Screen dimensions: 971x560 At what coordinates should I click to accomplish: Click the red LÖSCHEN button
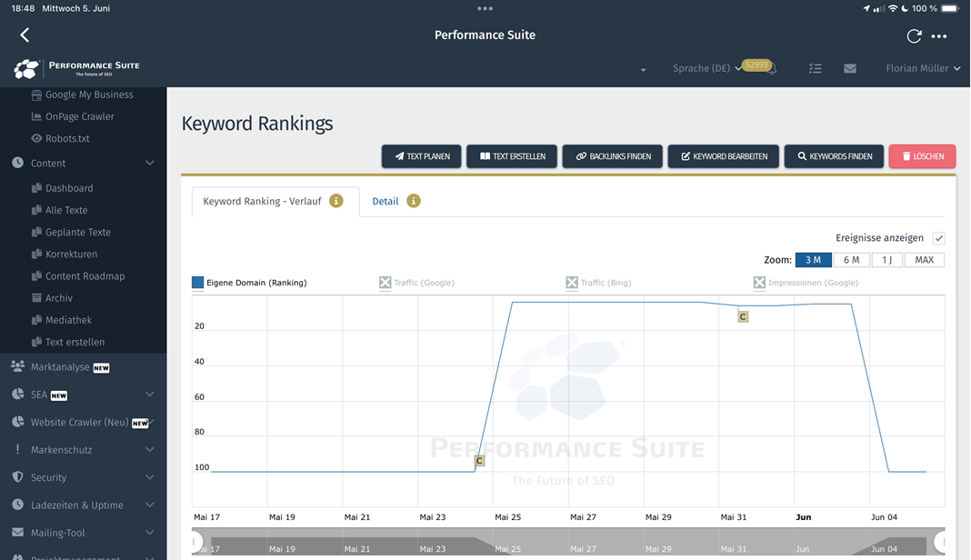tap(922, 156)
